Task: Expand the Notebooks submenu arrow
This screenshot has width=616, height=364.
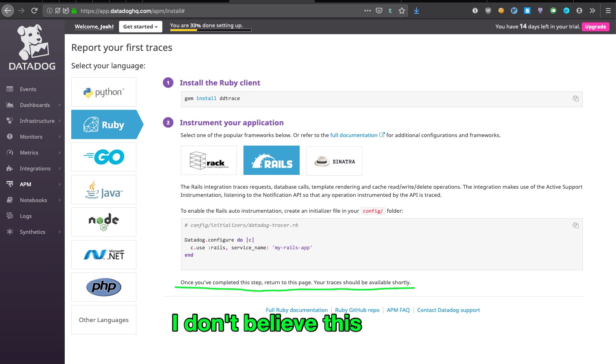Action: pyautogui.click(x=59, y=200)
